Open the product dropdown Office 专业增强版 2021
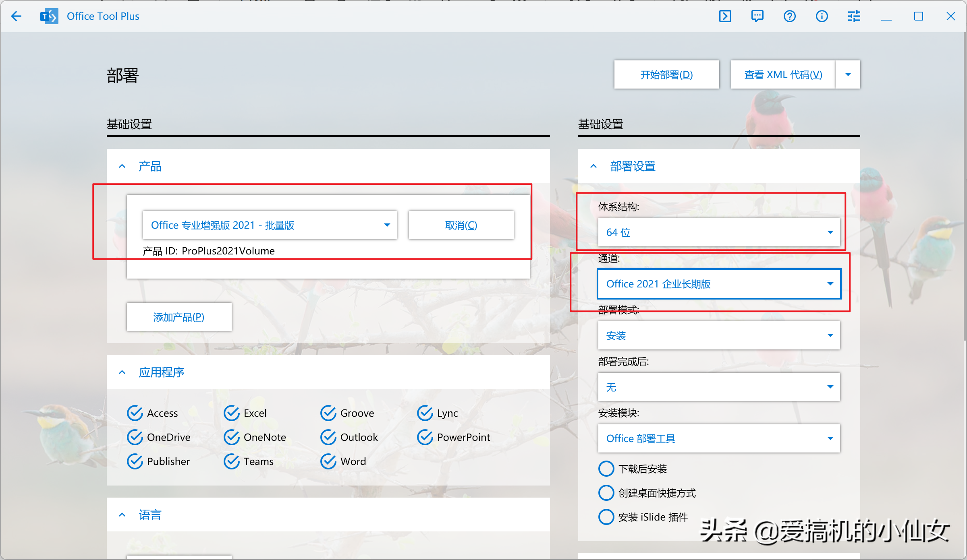 point(270,225)
